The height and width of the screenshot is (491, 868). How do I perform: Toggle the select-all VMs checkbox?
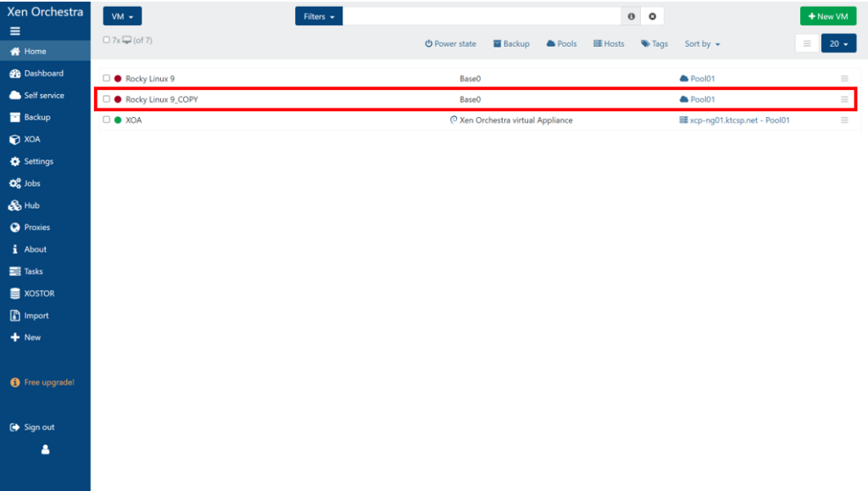(106, 40)
